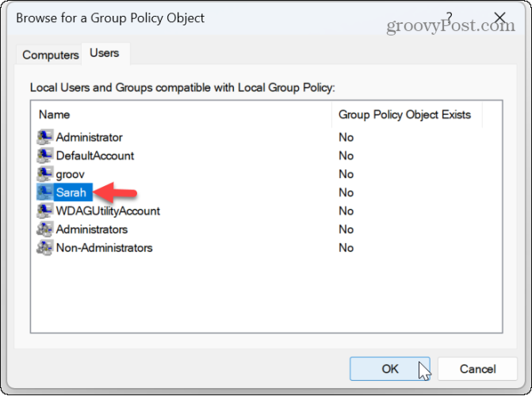The width and height of the screenshot is (532, 396).
Task: Dismiss dialog with the Cancel button
Action: (x=478, y=368)
